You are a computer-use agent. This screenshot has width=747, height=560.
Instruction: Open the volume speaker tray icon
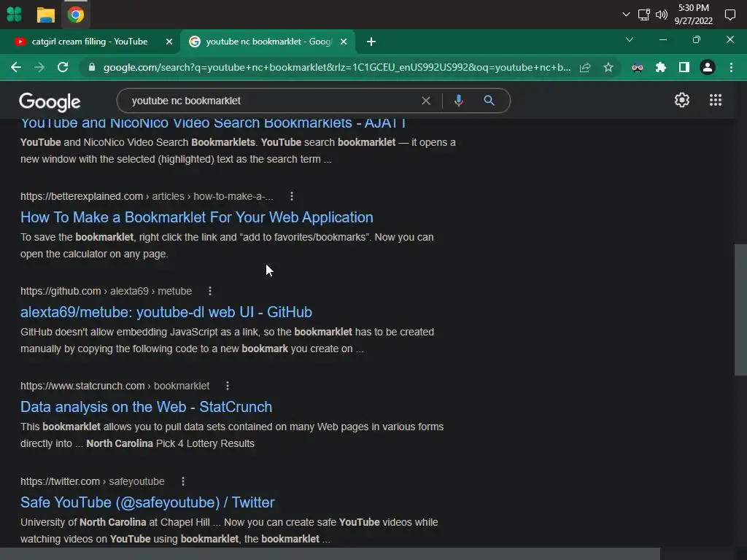click(x=661, y=15)
